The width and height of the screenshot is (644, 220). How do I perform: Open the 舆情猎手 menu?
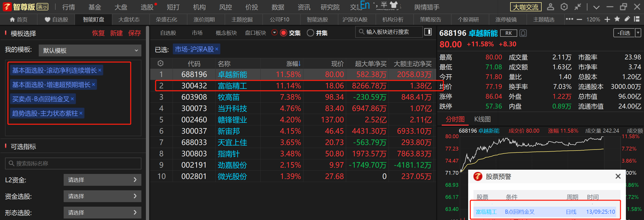pyautogui.click(x=427, y=7)
